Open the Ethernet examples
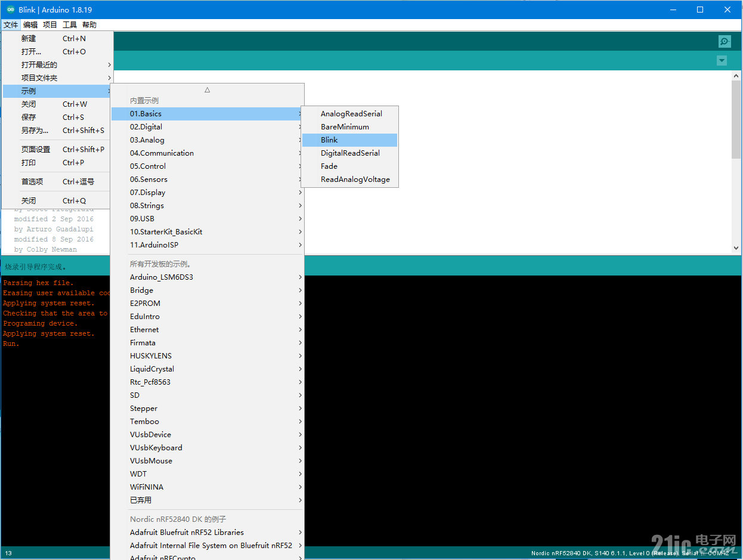Image resolution: width=743 pixels, height=560 pixels. pos(208,329)
